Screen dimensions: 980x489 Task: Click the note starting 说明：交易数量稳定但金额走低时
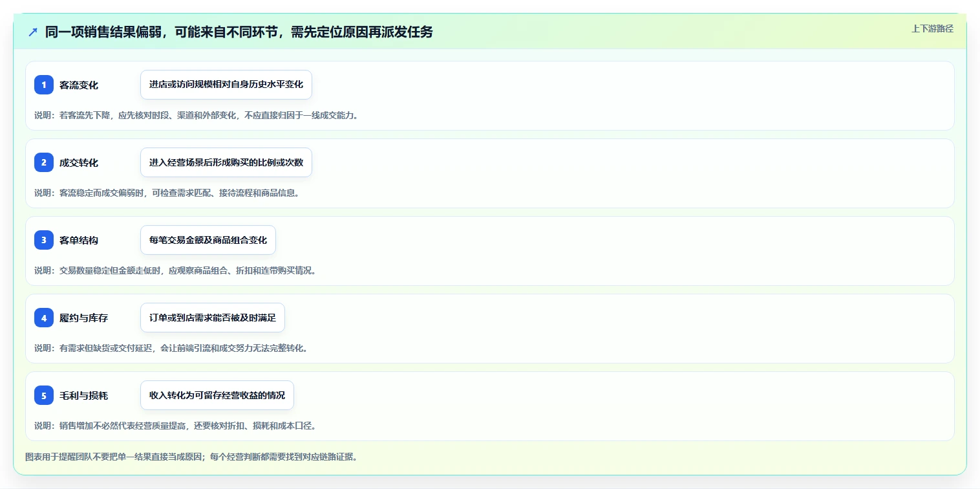(175, 270)
